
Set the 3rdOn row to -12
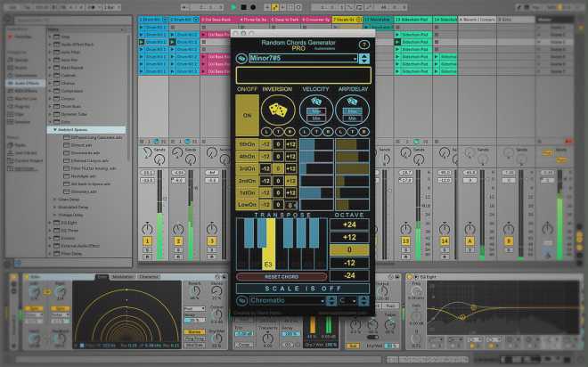[265, 168]
